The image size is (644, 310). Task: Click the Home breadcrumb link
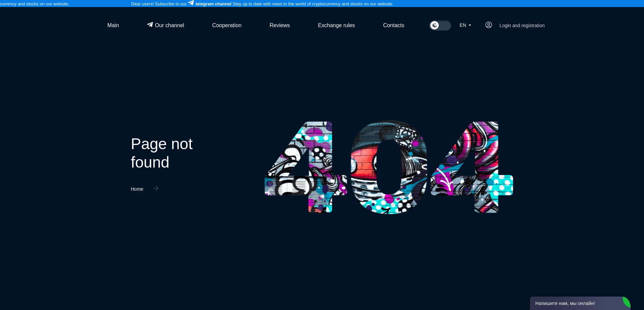pos(137,189)
